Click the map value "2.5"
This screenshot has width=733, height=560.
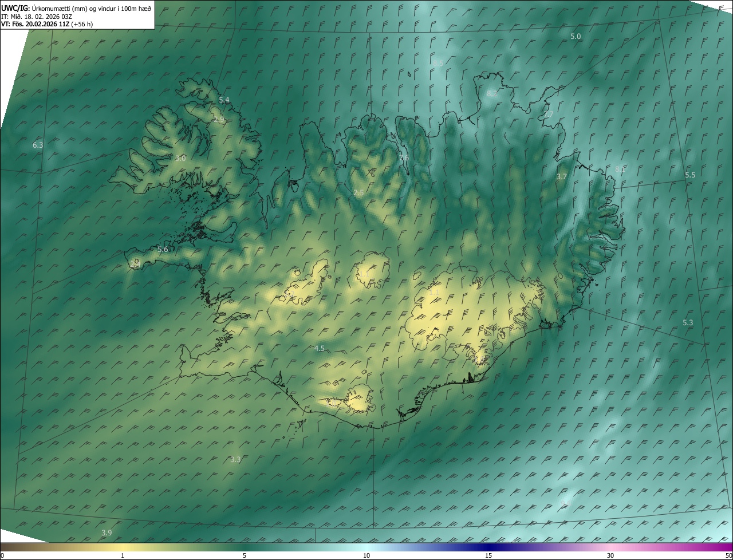pos(358,194)
